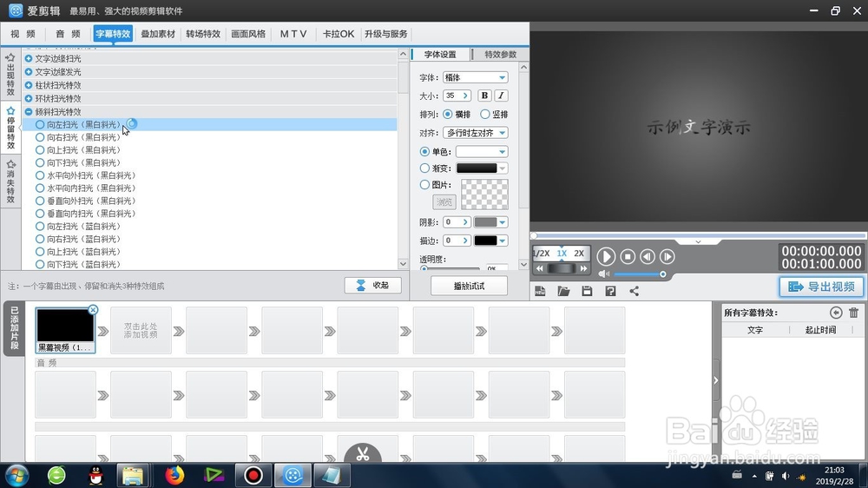Step to previous frame button

(x=648, y=256)
